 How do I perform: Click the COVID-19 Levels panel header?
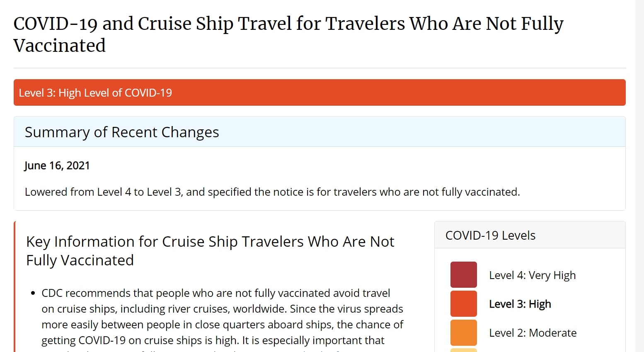(530, 235)
